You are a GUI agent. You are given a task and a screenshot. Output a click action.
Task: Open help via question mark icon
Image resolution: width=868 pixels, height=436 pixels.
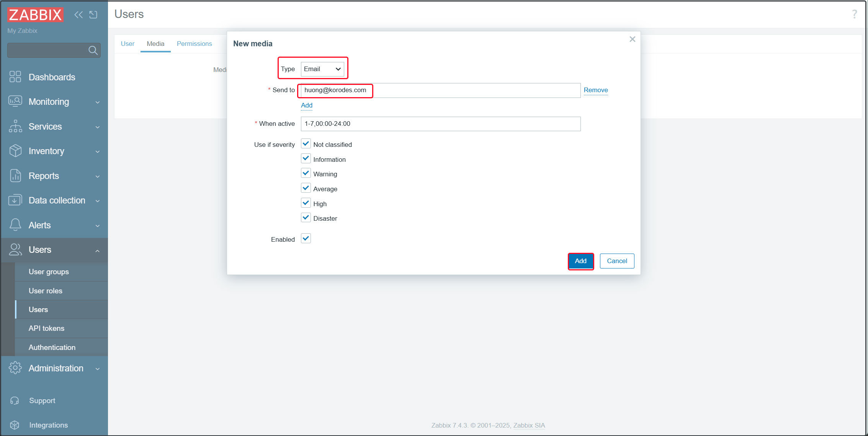pos(854,15)
